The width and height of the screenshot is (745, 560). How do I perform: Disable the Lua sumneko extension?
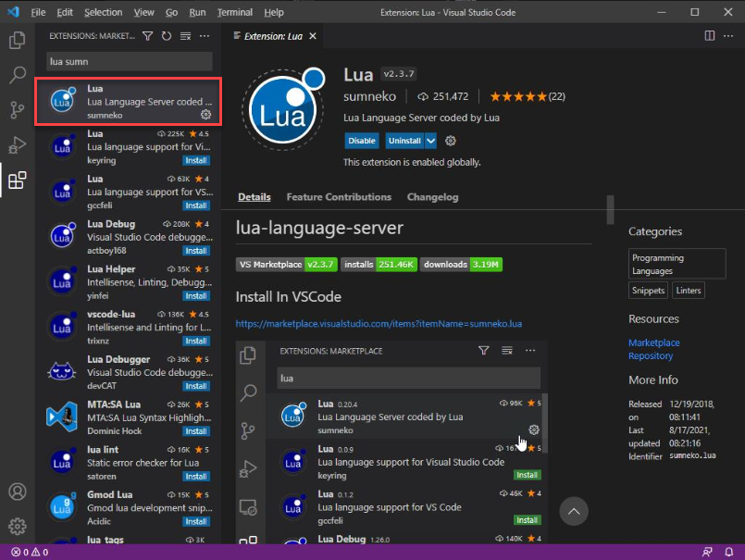tap(362, 141)
